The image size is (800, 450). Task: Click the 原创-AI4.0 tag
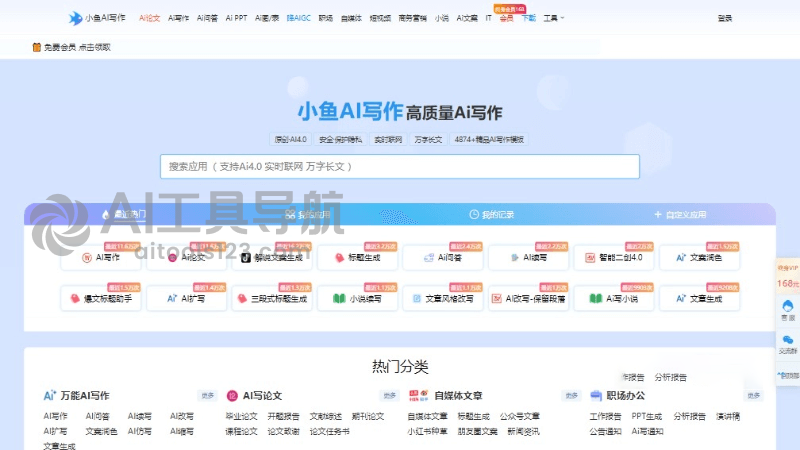(x=290, y=139)
